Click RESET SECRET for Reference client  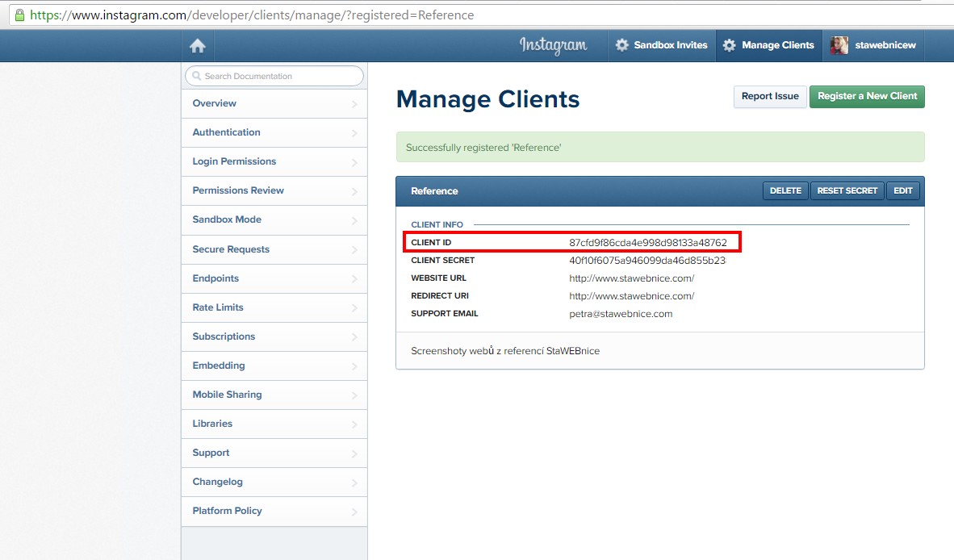point(847,191)
